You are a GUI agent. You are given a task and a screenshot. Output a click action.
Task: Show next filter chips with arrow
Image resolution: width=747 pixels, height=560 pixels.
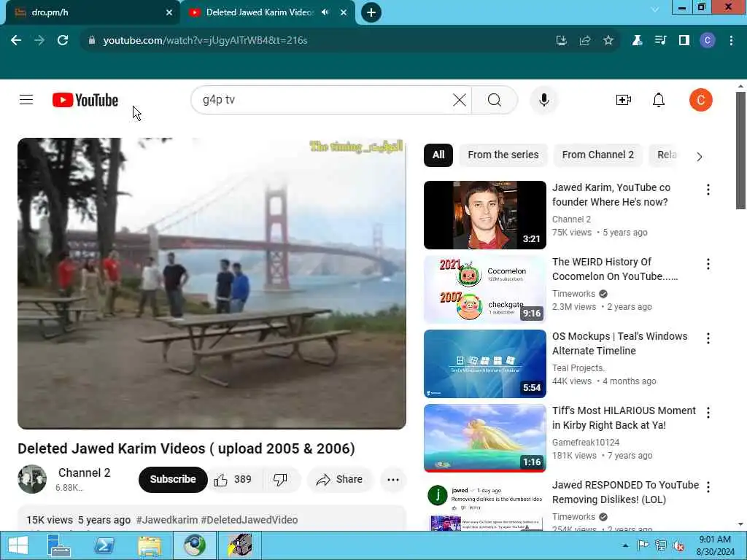tap(699, 157)
